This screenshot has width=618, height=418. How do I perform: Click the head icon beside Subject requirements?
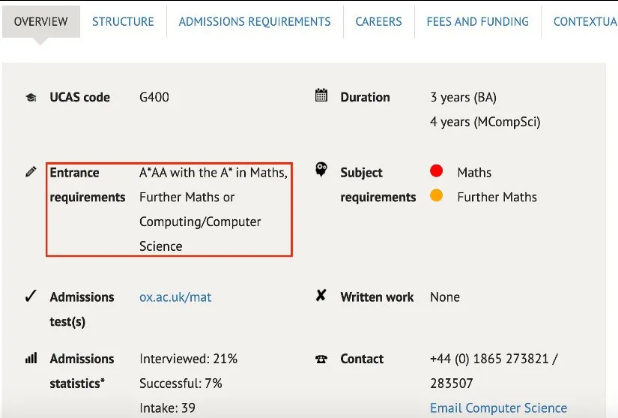click(x=321, y=171)
